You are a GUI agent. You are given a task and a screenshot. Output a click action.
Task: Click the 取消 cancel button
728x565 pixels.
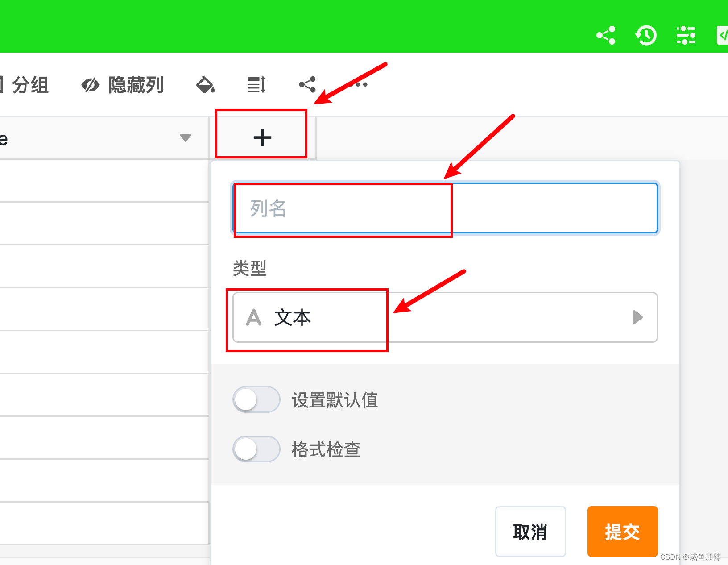[530, 532]
